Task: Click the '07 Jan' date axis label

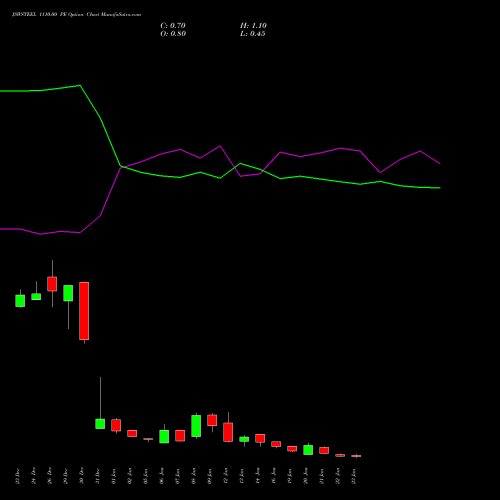Action: tap(178, 476)
